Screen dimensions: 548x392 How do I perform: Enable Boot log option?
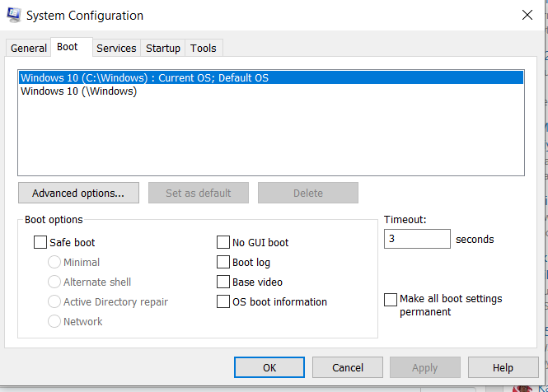pos(223,263)
